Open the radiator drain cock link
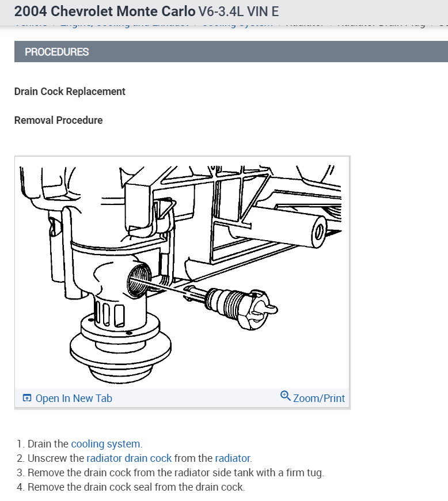The image size is (448, 501). 129,458
